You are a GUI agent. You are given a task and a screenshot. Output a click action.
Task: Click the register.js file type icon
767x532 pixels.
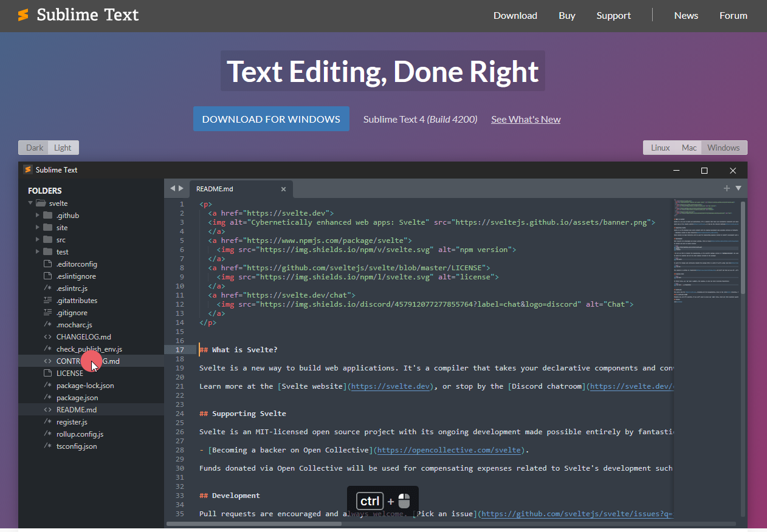48,421
